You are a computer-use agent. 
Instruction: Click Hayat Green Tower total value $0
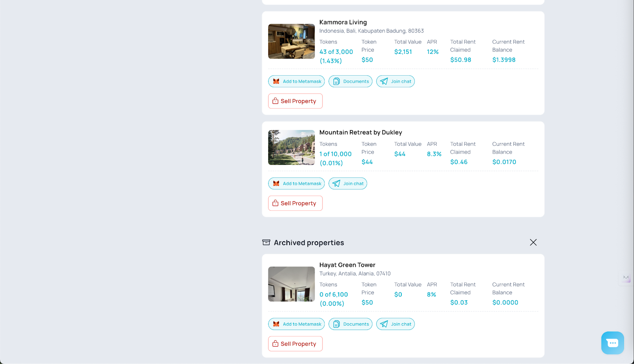point(398,295)
